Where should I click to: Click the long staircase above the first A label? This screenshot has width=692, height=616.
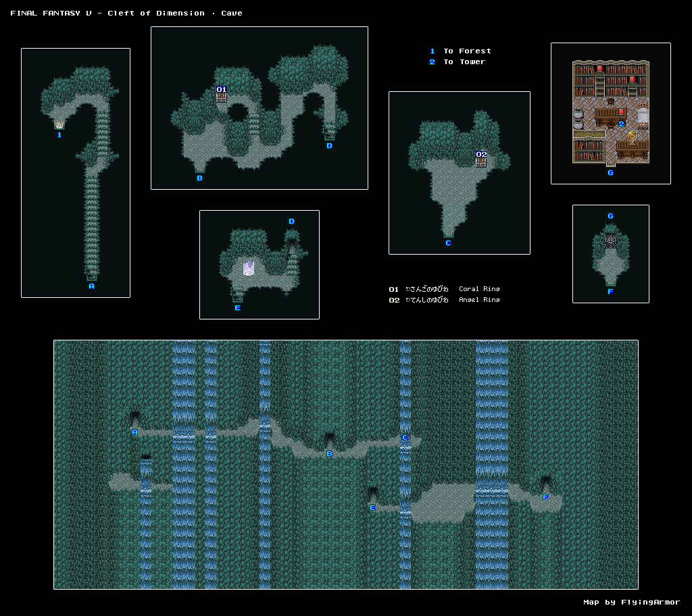coord(91,227)
